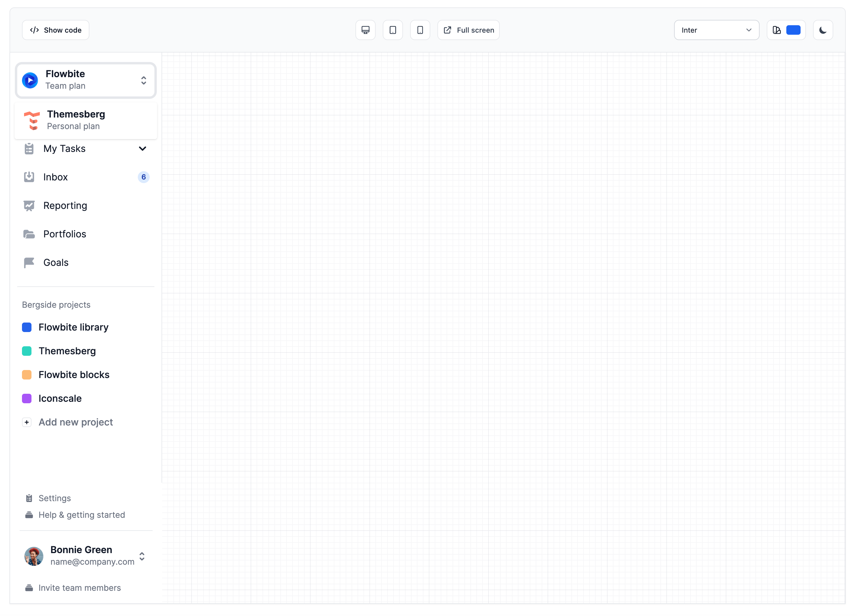Toggle dark mode with the moon icon
Viewport: 857px width, 616px height.
tap(823, 30)
